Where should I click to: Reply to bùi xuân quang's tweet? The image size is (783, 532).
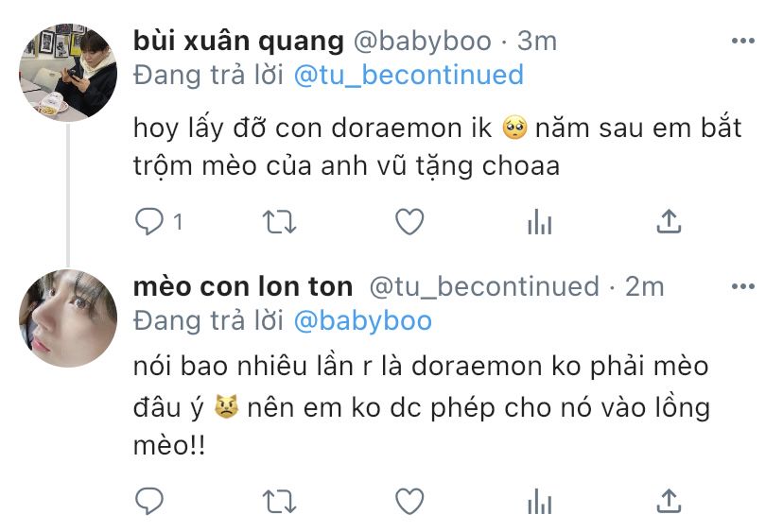(149, 221)
